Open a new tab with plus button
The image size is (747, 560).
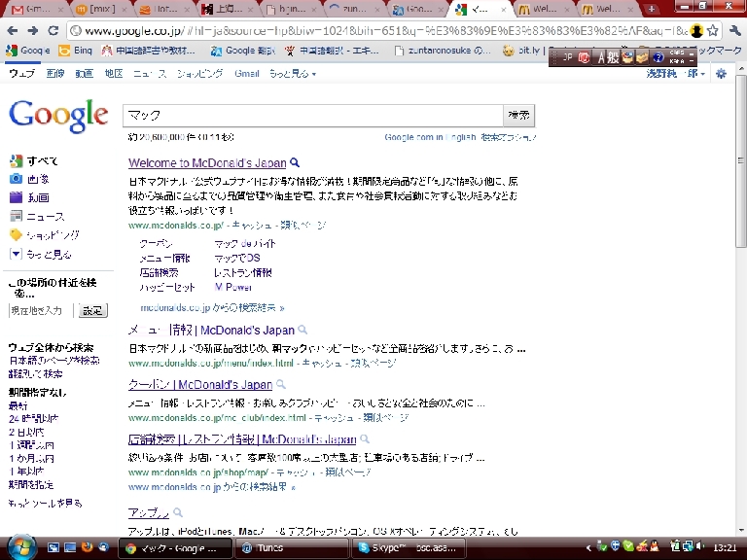pyautogui.click(x=652, y=9)
